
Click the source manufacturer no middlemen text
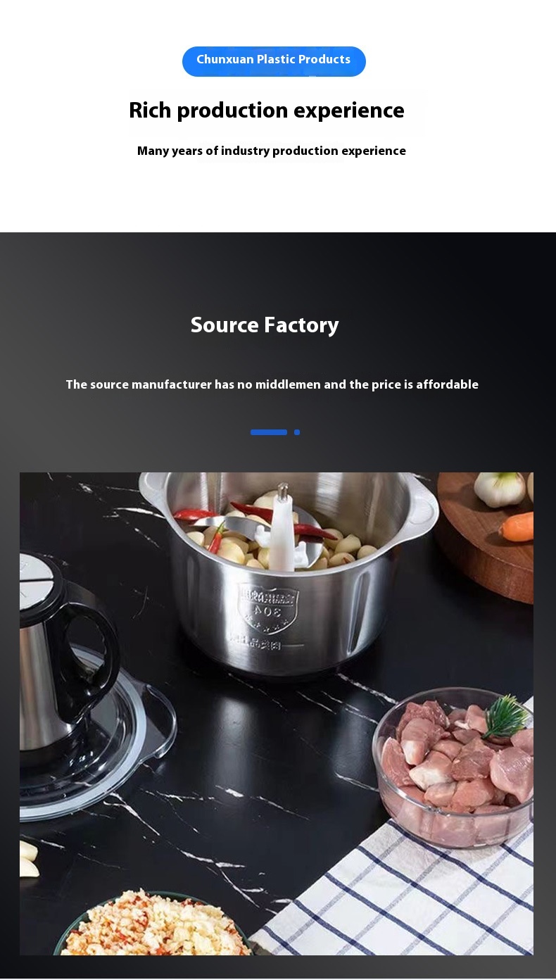(272, 384)
